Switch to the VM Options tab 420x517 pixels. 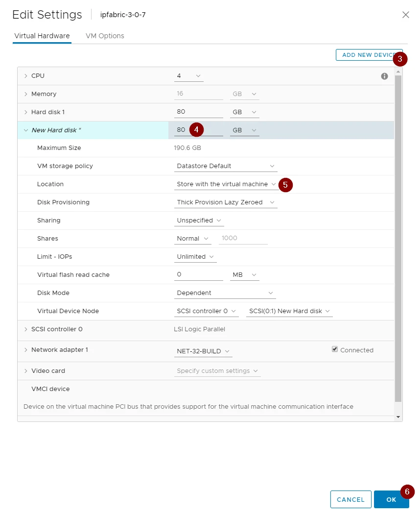click(x=105, y=36)
